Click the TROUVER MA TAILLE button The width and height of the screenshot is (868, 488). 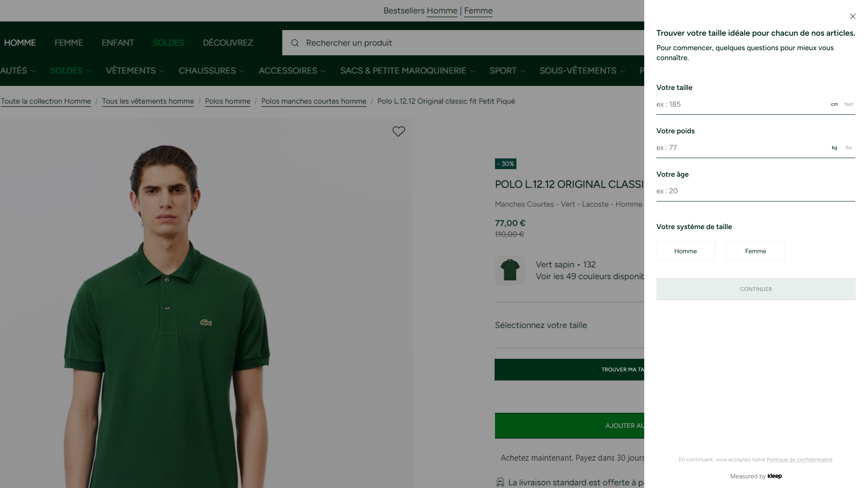pyautogui.click(x=569, y=369)
